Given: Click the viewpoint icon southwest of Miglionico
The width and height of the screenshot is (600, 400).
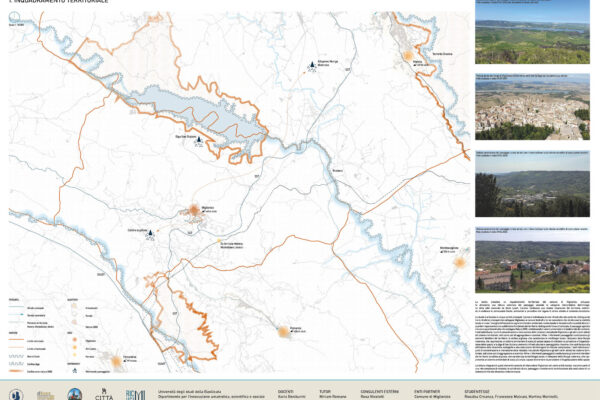Looking at the screenshot, I should (x=150, y=235).
